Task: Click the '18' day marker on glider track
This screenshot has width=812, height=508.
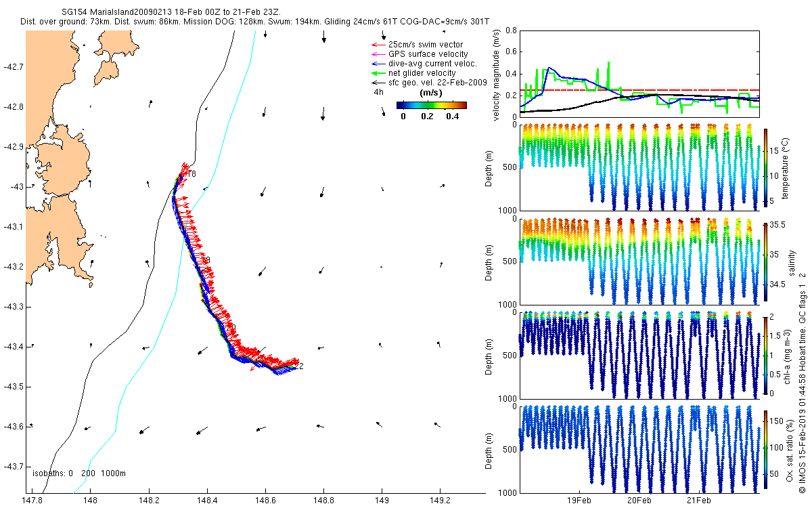Action: (191, 175)
